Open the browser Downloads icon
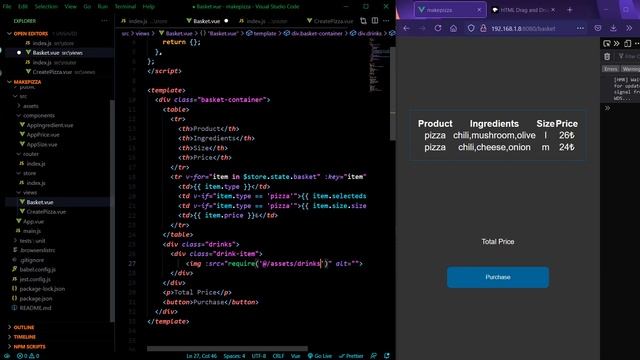The image size is (640, 360). [x=613, y=28]
